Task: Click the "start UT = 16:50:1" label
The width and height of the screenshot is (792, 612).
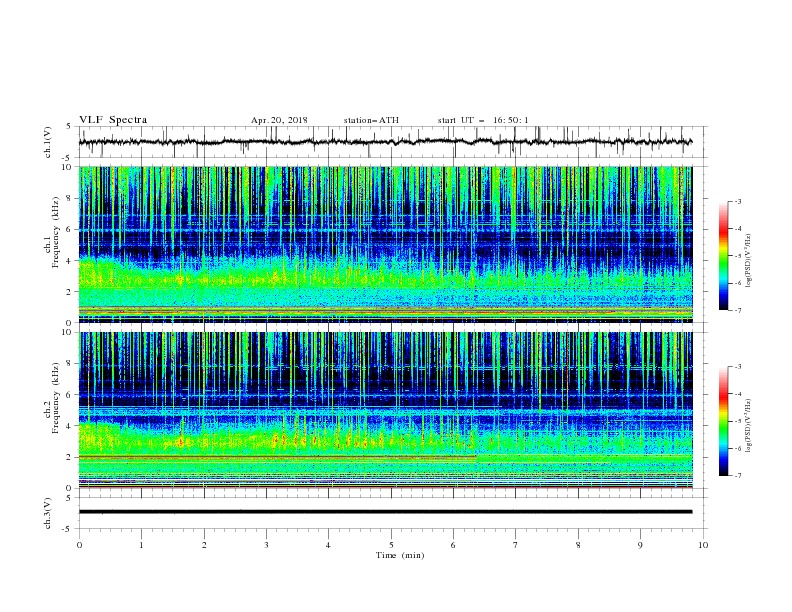Action: pos(483,120)
